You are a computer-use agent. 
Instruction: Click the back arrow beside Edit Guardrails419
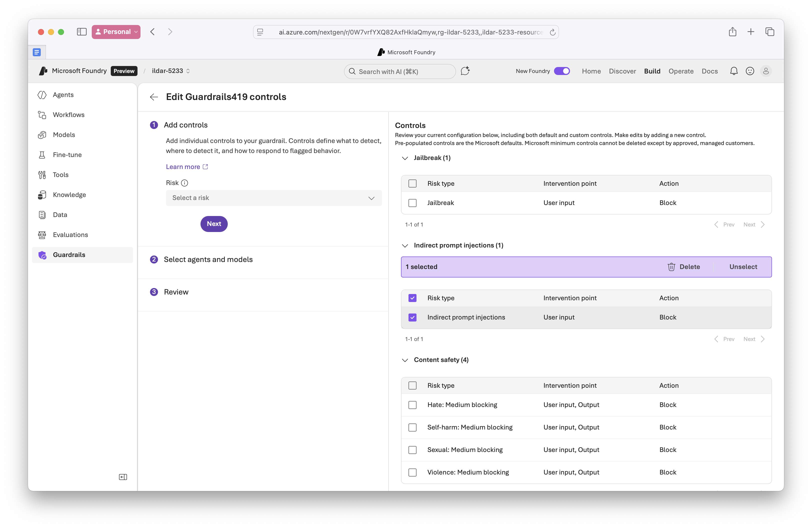154,97
